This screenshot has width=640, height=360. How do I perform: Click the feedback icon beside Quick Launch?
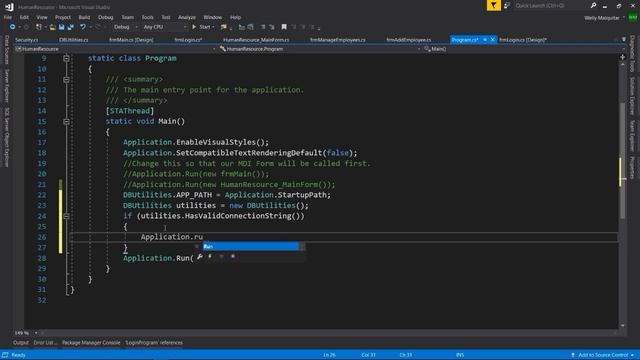pyautogui.click(x=507, y=5)
